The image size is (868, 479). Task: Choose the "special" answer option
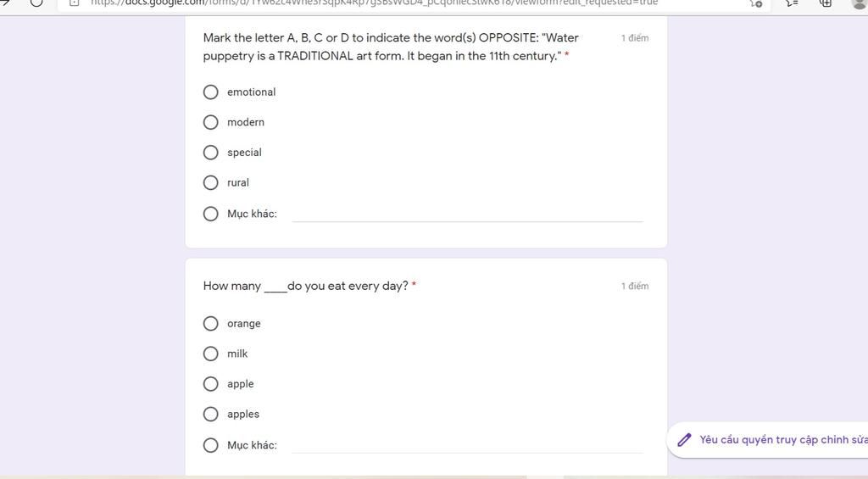[211, 153]
